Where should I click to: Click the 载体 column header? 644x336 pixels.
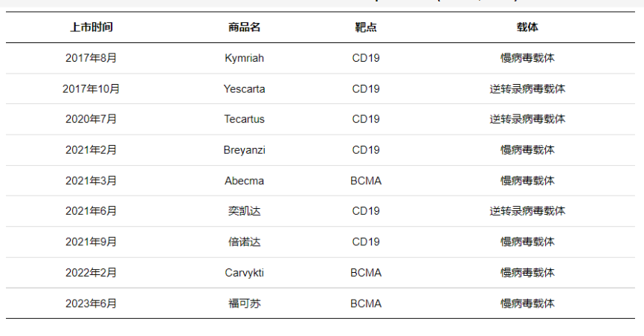coord(527,28)
